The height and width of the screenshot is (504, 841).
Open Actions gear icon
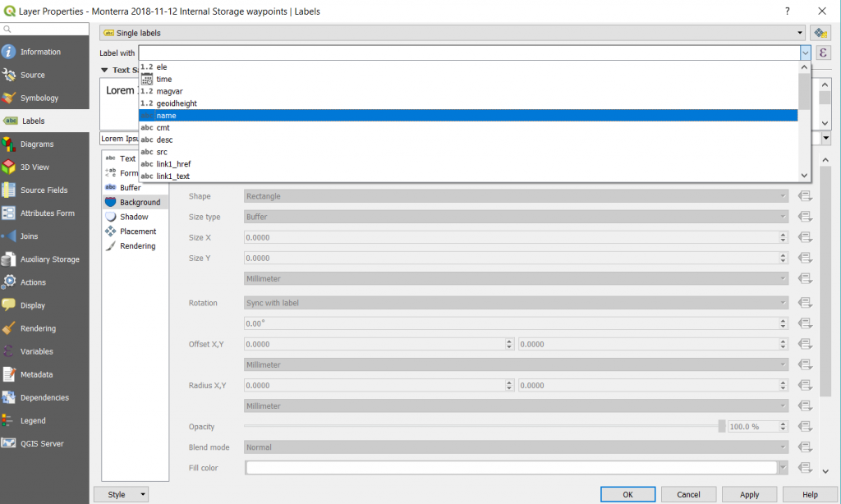coord(8,282)
